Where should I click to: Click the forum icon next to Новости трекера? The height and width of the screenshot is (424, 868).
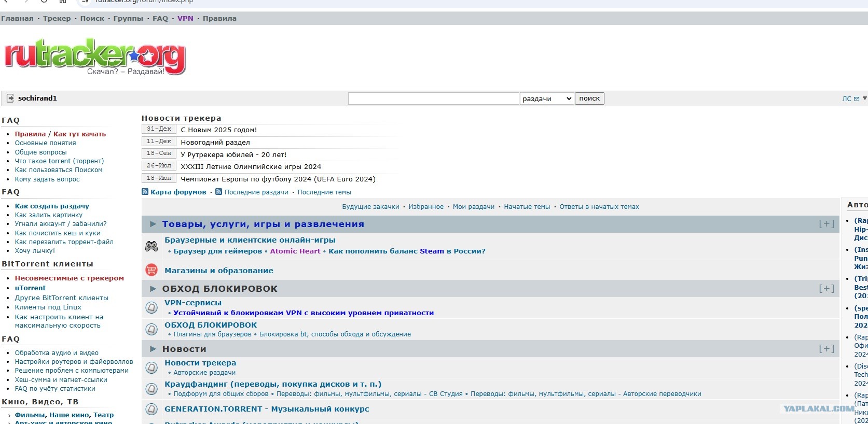click(151, 368)
